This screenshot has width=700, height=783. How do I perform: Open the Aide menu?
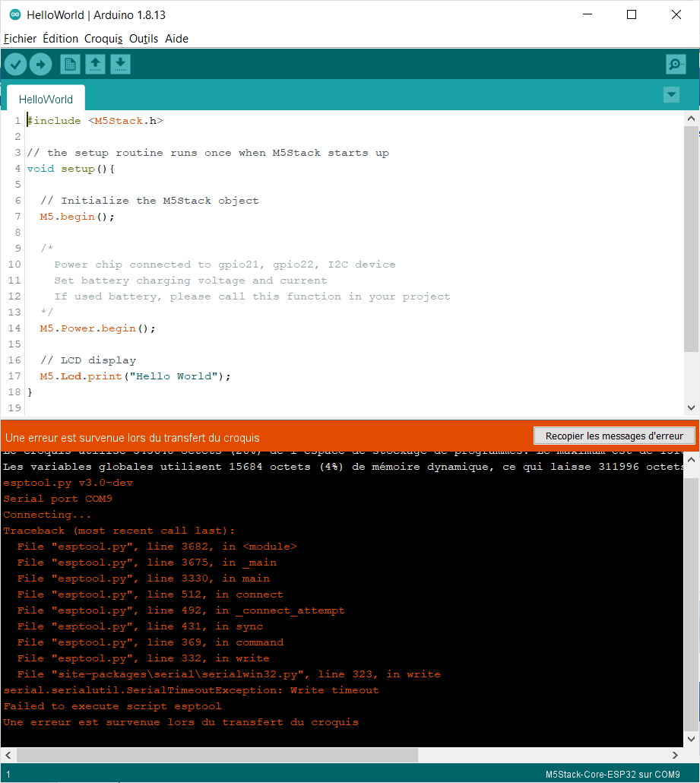[x=177, y=39]
